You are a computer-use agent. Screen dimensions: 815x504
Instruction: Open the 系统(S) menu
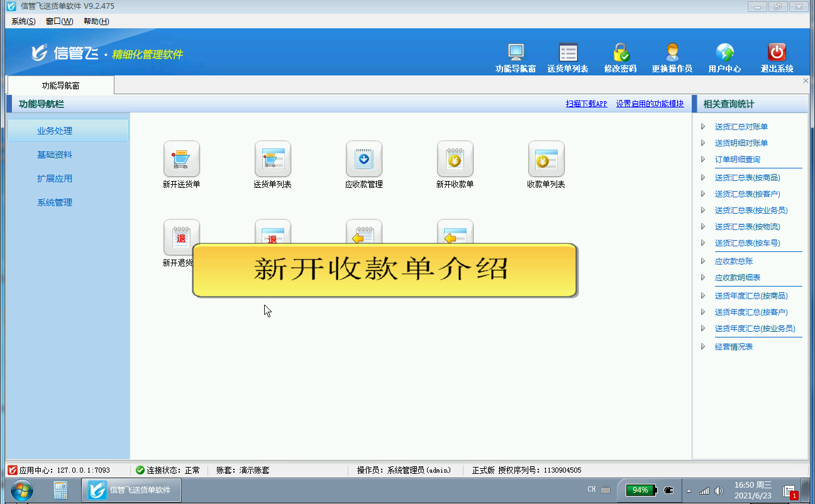tap(23, 21)
